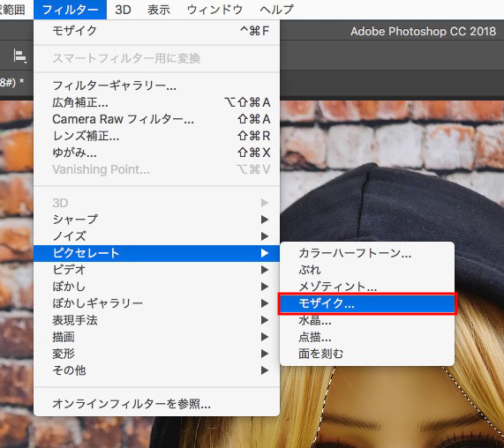Select 面を刻む filter
The width and height of the screenshot is (504, 448).
click(x=367, y=354)
